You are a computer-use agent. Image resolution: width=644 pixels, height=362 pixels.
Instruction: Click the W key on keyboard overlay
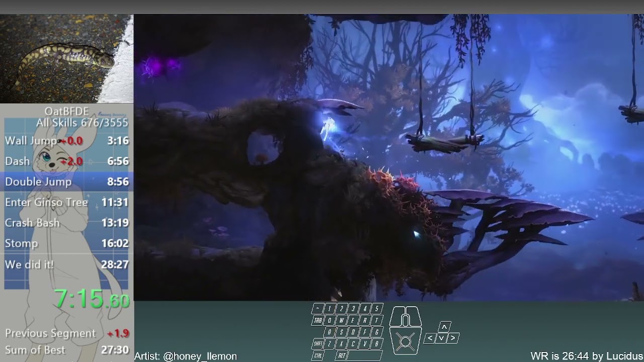pos(342,320)
